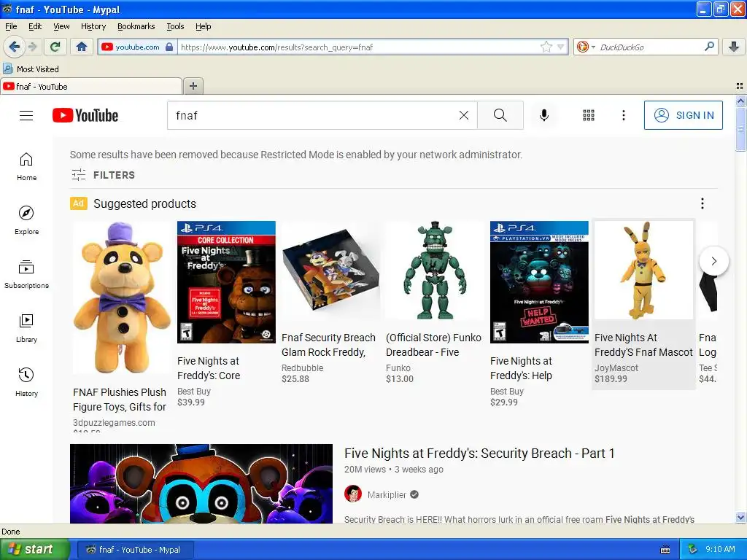Open YouTube settings three-dot menu
The height and width of the screenshot is (560, 747).
click(x=623, y=115)
